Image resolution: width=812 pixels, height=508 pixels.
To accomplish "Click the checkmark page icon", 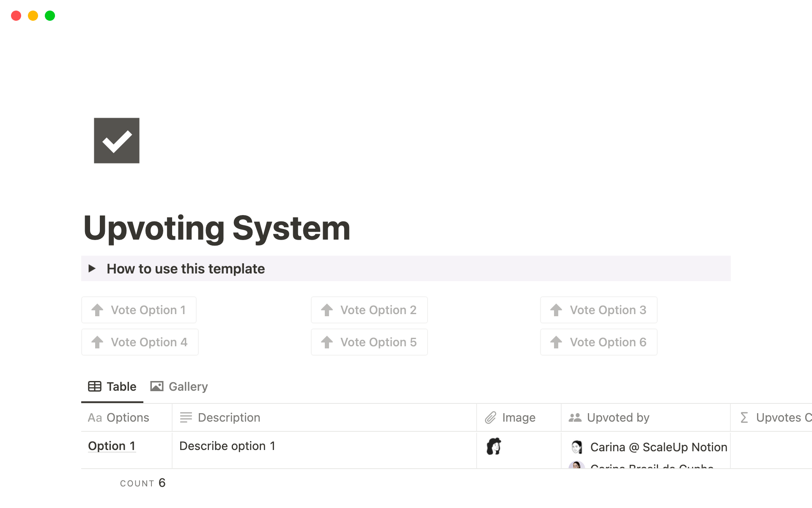I will [x=116, y=141].
